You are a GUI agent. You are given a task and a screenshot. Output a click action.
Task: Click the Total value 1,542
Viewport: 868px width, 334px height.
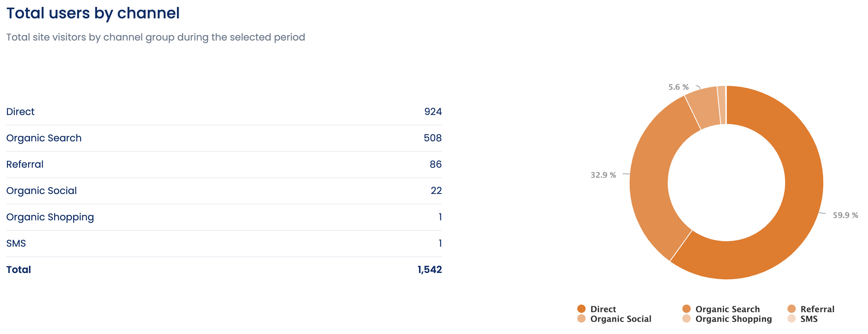tap(429, 270)
